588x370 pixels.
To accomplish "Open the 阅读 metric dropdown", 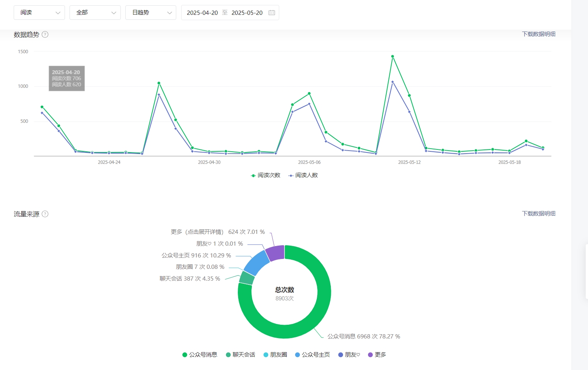I will click(39, 13).
